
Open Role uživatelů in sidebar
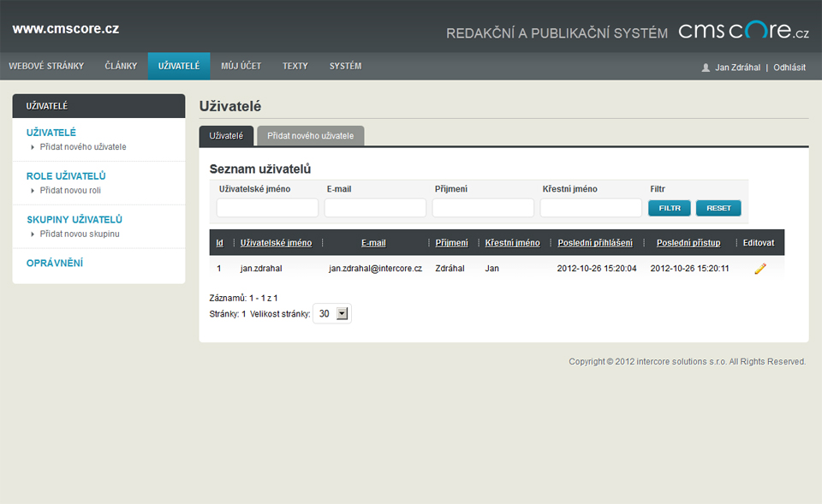[x=66, y=176]
